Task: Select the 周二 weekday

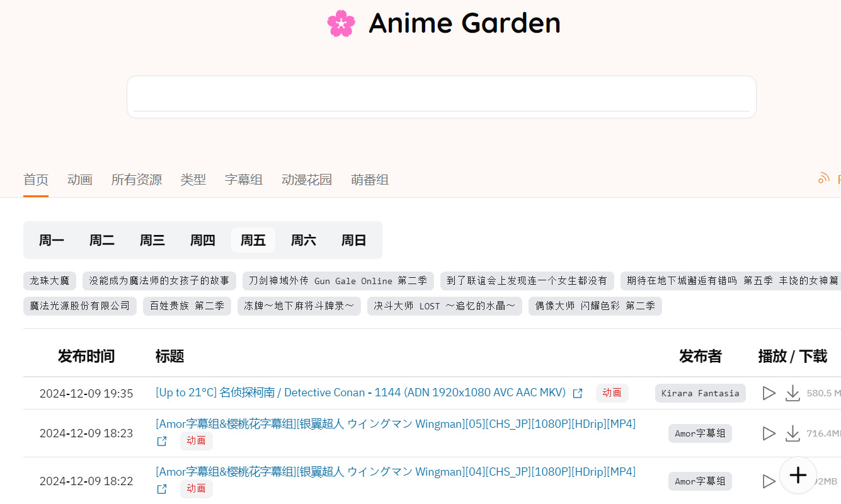Action: (102, 240)
